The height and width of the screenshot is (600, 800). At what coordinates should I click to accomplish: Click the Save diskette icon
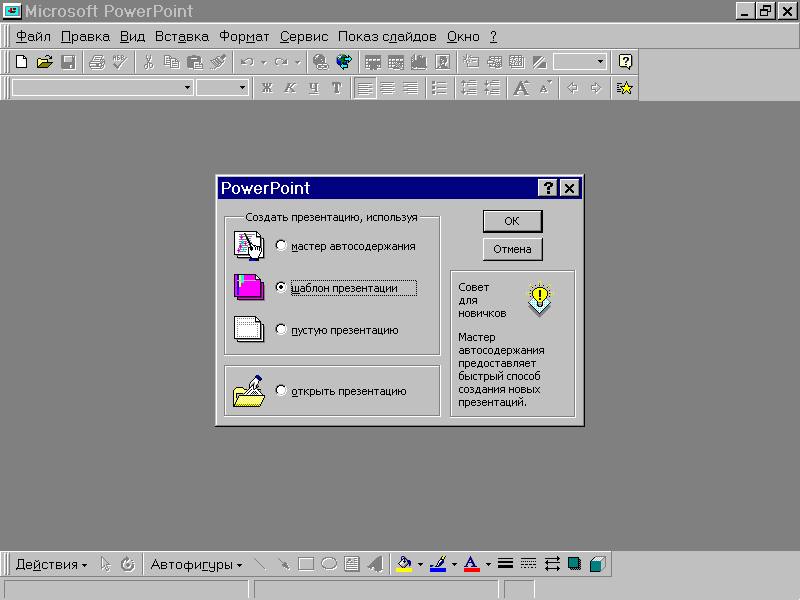pyautogui.click(x=68, y=62)
